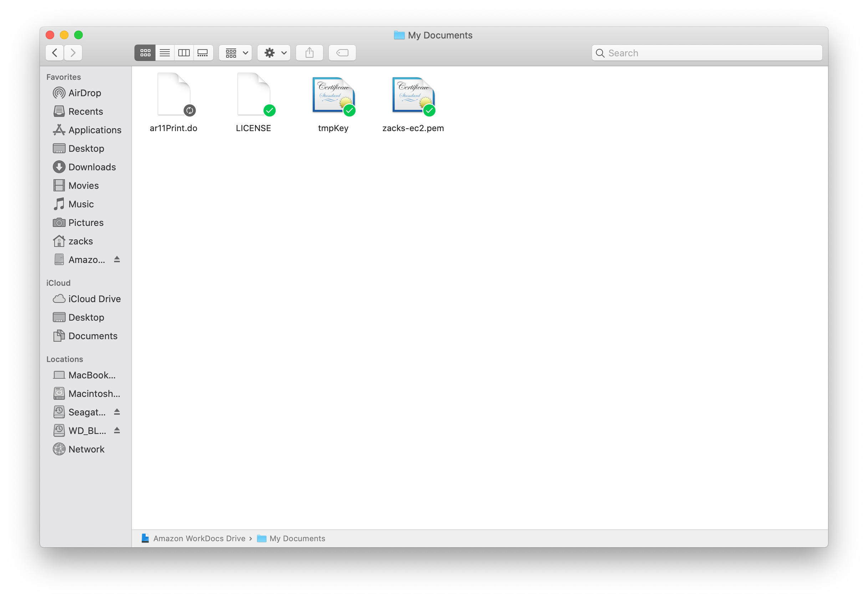This screenshot has width=868, height=600.
Task: Click My Documents in path bar
Action: [297, 538]
